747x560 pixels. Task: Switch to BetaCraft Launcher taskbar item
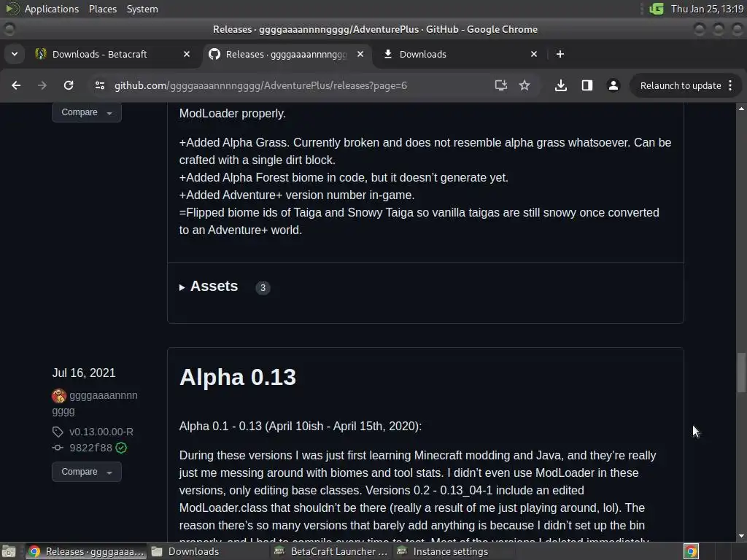coord(331,551)
